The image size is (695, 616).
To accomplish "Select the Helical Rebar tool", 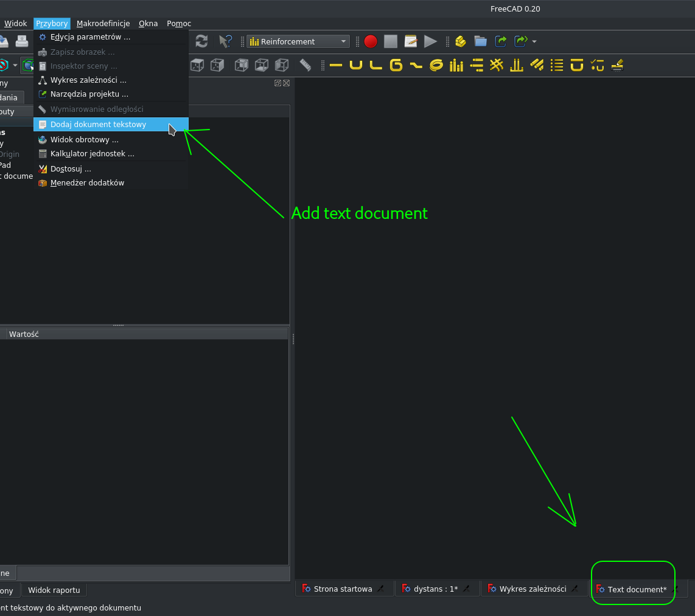I will click(436, 65).
